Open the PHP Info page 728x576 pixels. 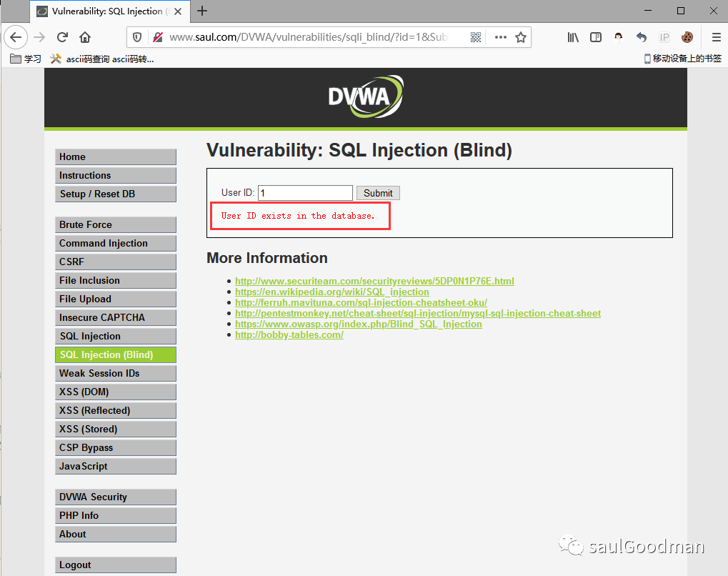pos(116,515)
